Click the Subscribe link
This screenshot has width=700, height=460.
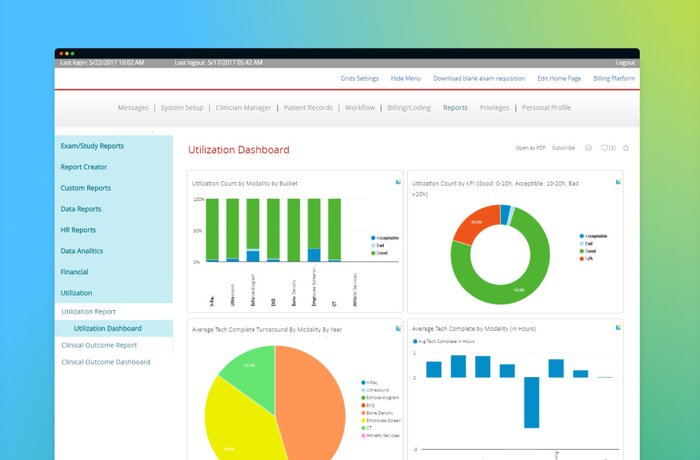563,148
